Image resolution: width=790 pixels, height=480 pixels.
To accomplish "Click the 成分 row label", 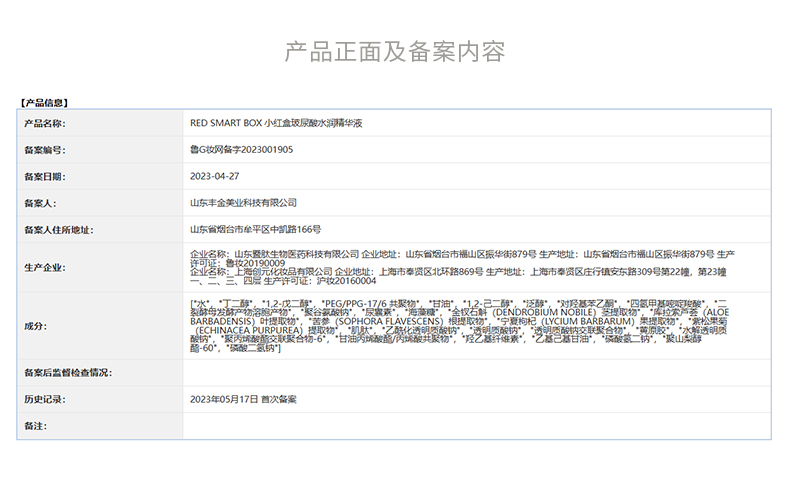I will [35, 326].
